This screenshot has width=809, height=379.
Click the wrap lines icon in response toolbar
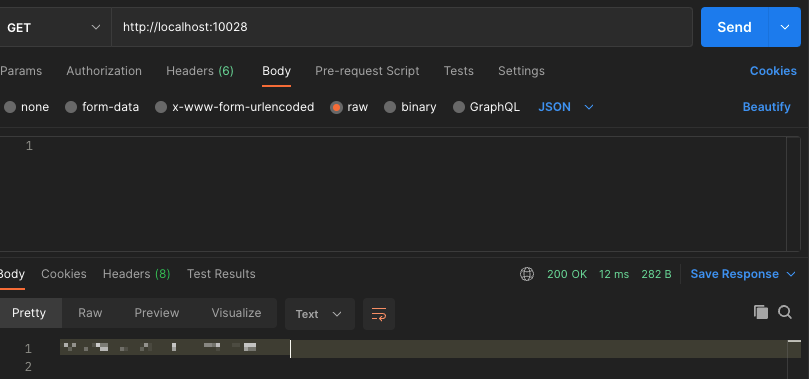[379, 314]
